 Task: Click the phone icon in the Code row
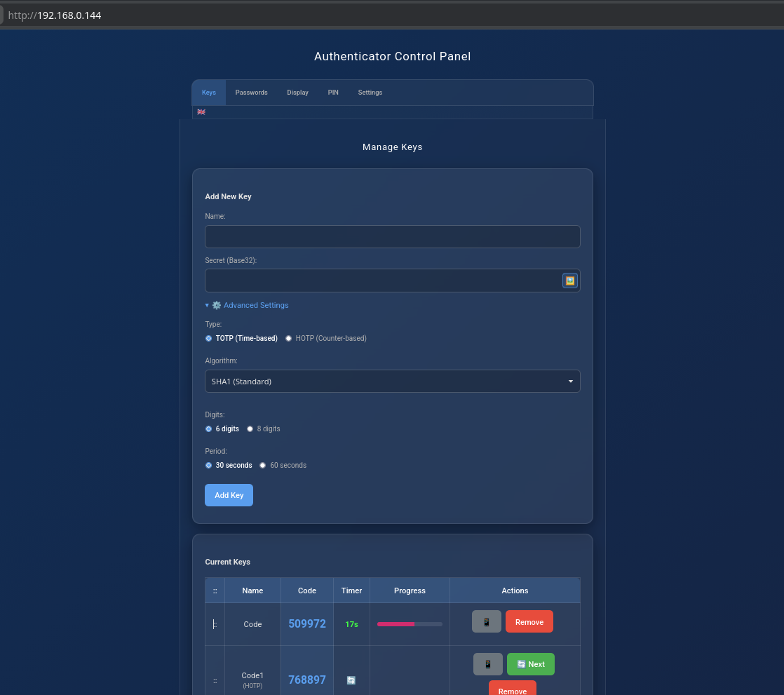click(486, 621)
